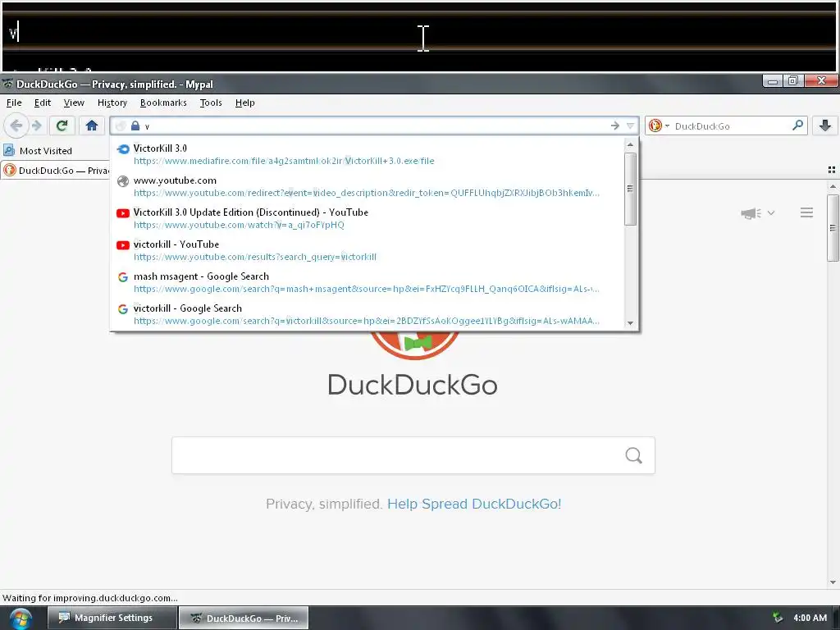Select the www.youtube.com redirect suggestion
The width and height of the screenshot is (840, 630).
pyautogui.click(x=367, y=186)
